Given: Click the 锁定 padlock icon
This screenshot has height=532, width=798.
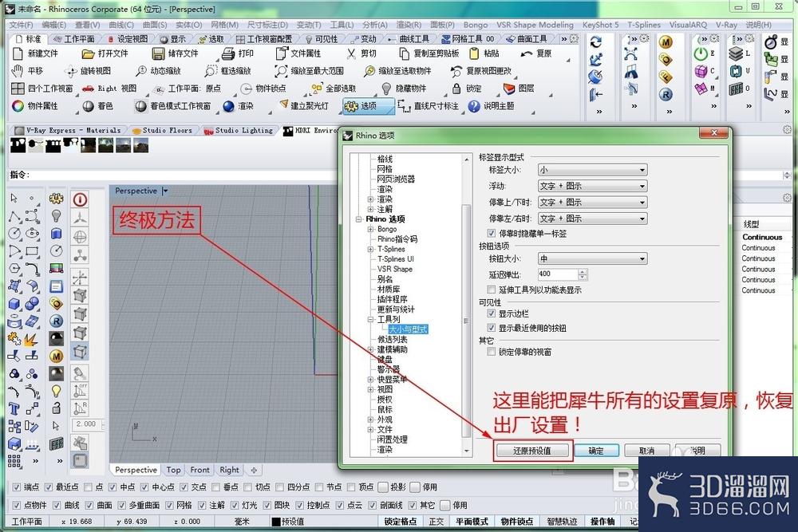Looking at the screenshot, I should pyautogui.click(x=456, y=89).
